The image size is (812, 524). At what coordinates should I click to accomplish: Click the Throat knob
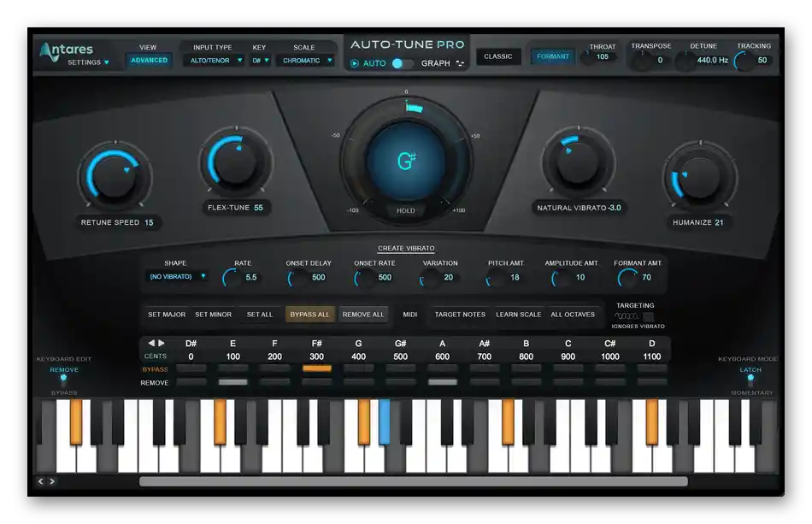[586, 57]
